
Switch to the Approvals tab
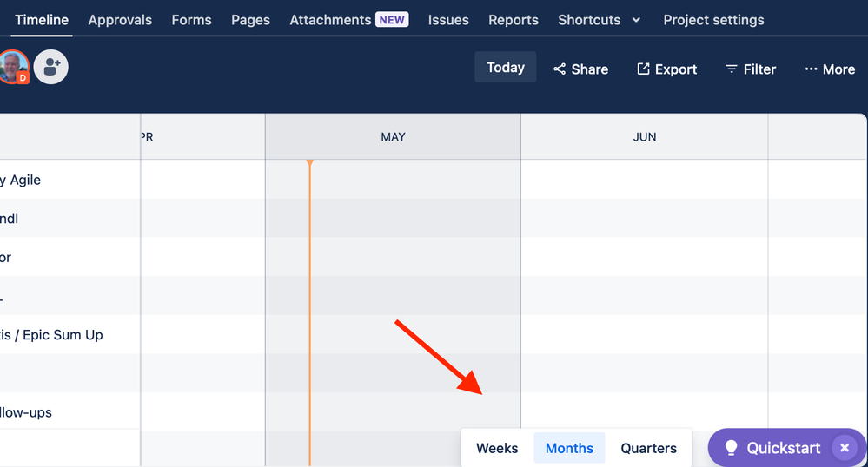tap(120, 20)
